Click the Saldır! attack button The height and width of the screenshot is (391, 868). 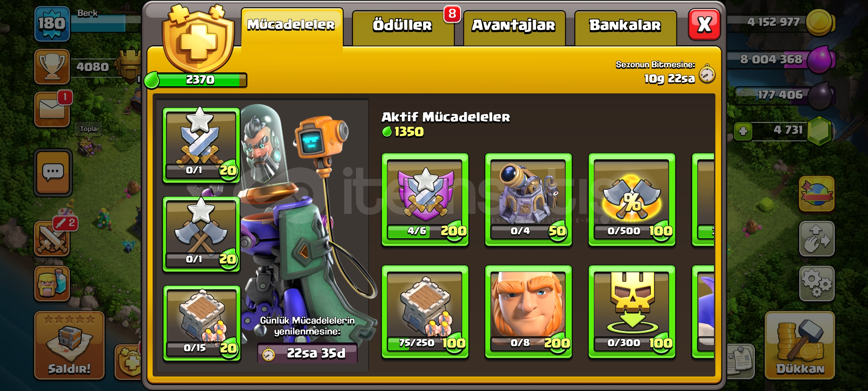pos(69,345)
